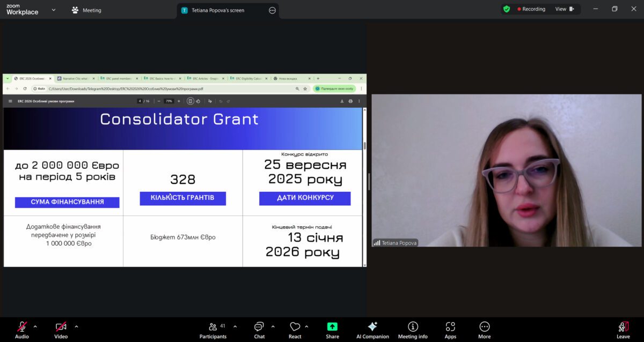Screen dimensions: 644x342
Task: Leave the meeting
Action: pos(623,330)
